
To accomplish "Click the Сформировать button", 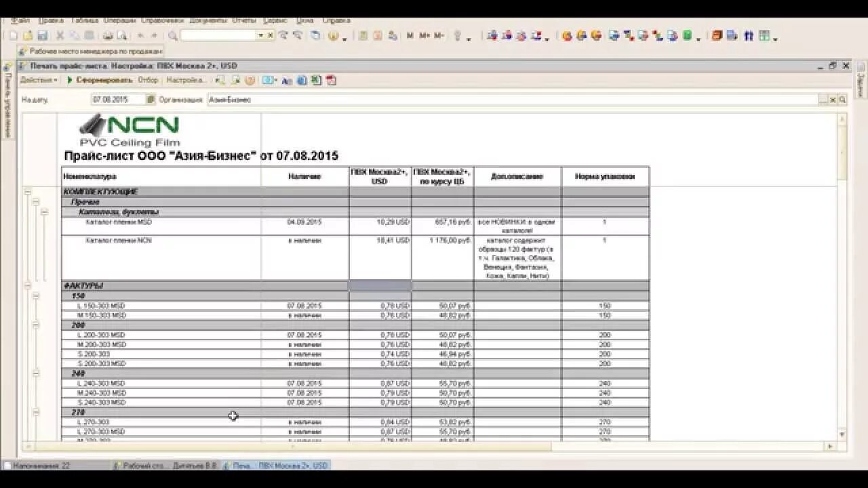I will (100, 80).
